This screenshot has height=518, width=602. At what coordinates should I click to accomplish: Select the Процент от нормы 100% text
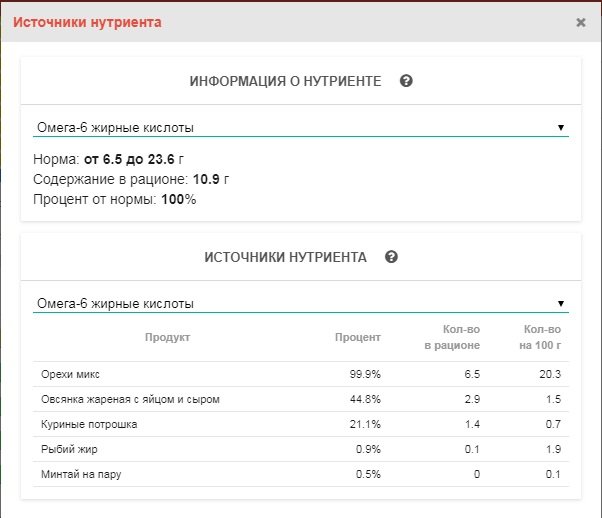pos(114,199)
